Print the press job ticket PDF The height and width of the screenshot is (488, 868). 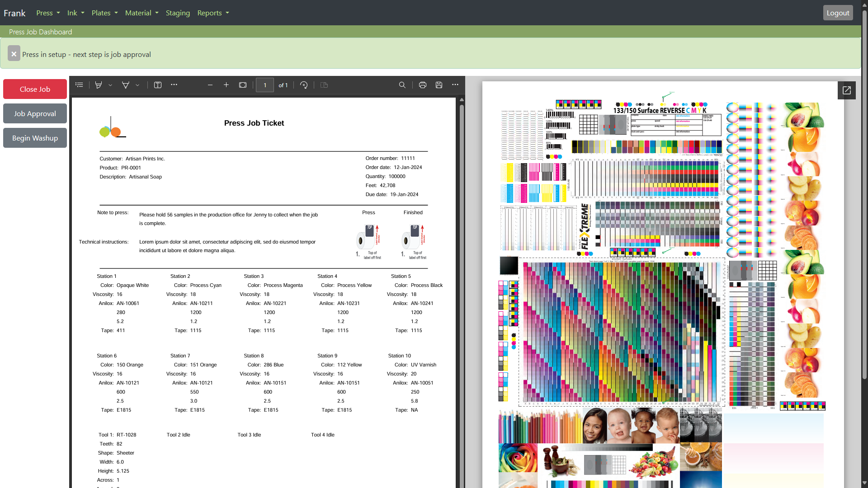[x=423, y=85]
